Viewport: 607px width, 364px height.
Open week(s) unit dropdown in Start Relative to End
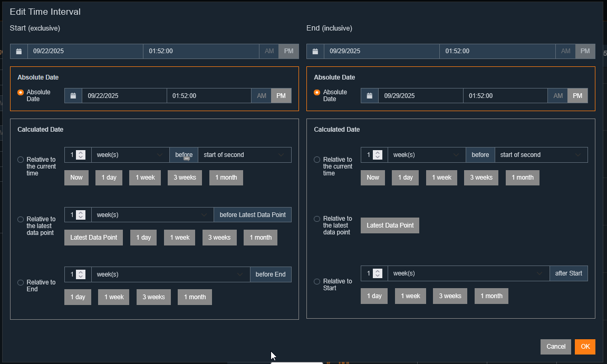pyautogui.click(x=170, y=274)
